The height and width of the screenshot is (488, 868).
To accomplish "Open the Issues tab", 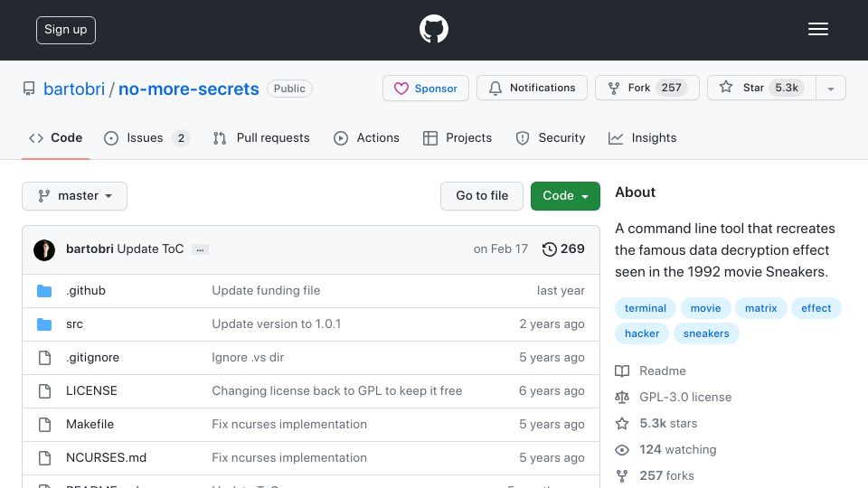I will click(146, 137).
